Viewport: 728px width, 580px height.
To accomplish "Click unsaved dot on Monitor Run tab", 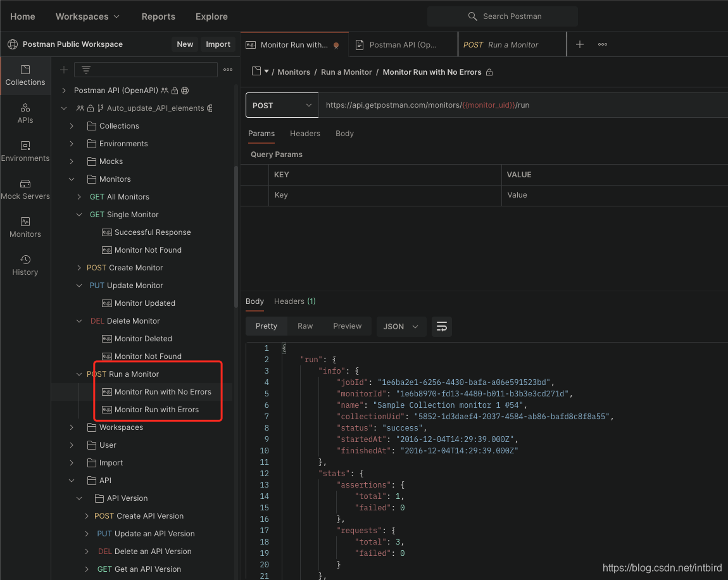I will tap(336, 46).
